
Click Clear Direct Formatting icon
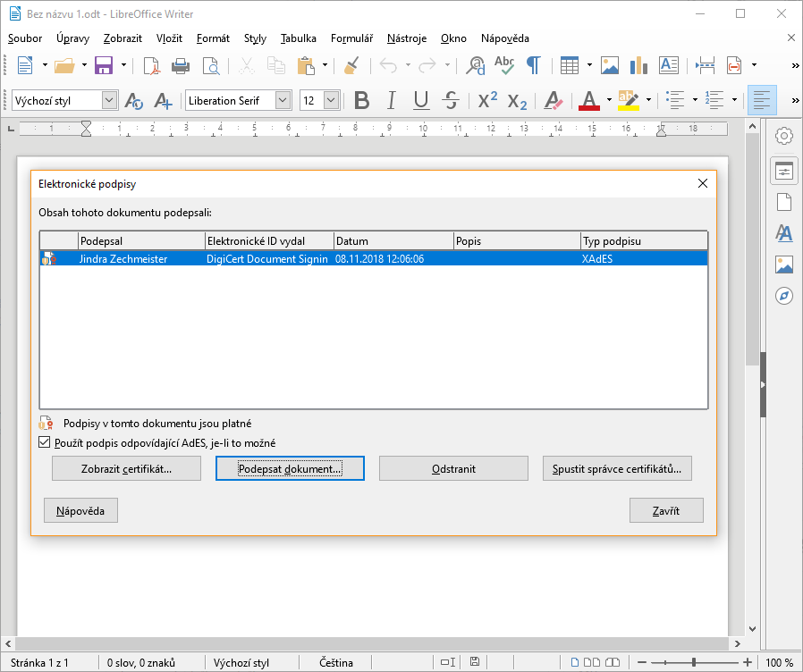[x=554, y=100]
